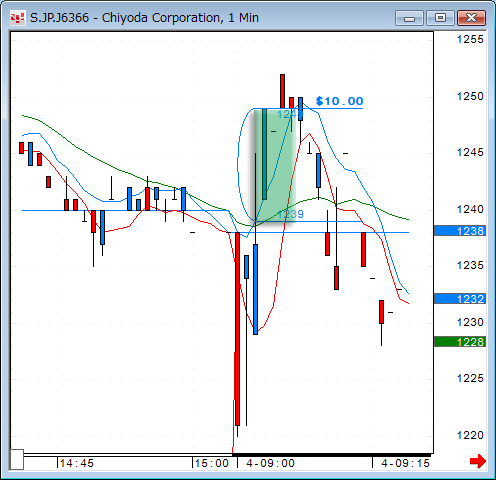Click the 1220 price axis label
The image size is (496, 480).
470,435
